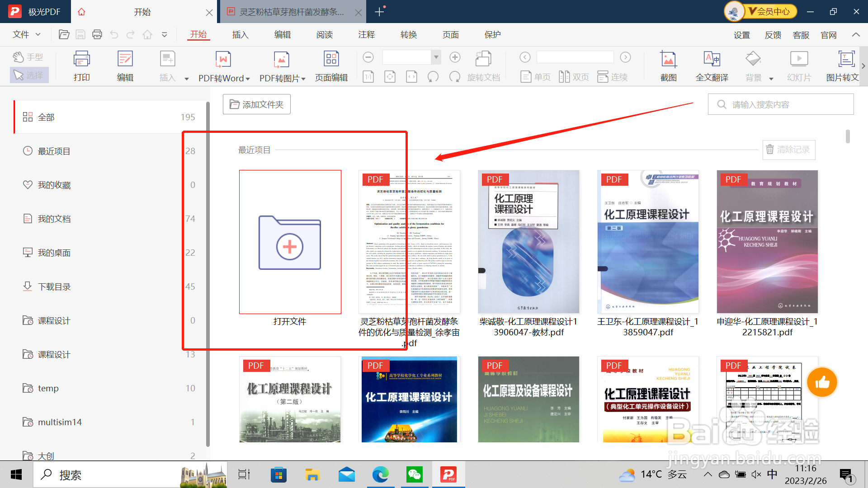Click 清除记录 clear records button
Image resolution: width=868 pixels, height=488 pixels.
pyautogui.click(x=789, y=150)
